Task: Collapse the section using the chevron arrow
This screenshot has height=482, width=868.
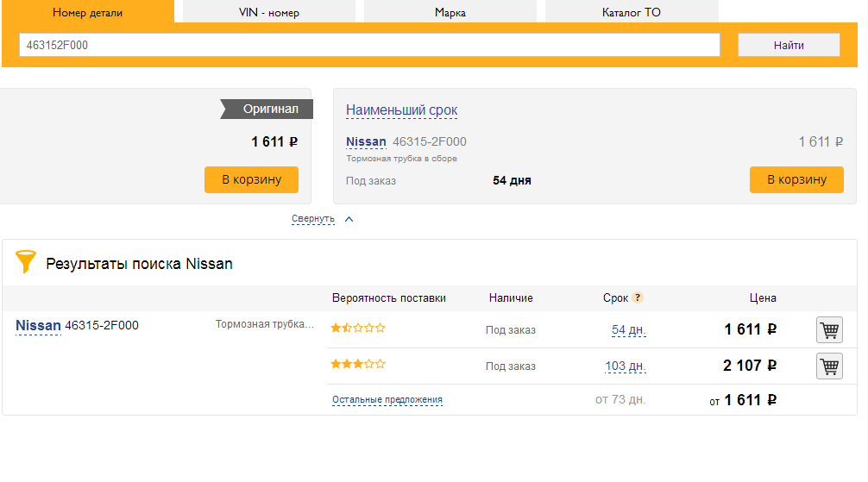Action: click(349, 219)
